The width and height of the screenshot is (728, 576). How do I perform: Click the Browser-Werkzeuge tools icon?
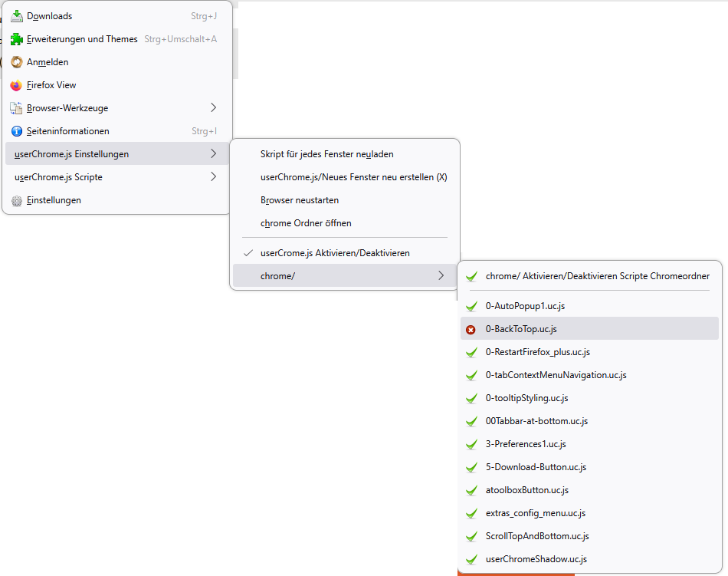pyautogui.click(x=17, y=108)
